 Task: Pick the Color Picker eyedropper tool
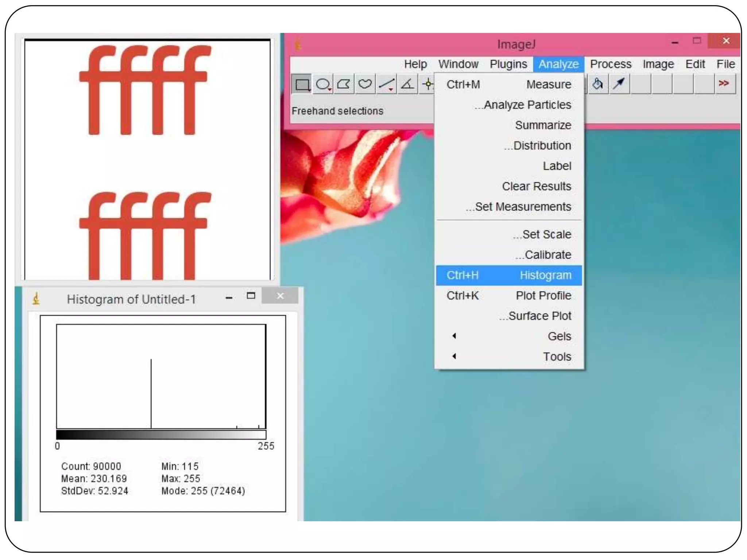619,84
